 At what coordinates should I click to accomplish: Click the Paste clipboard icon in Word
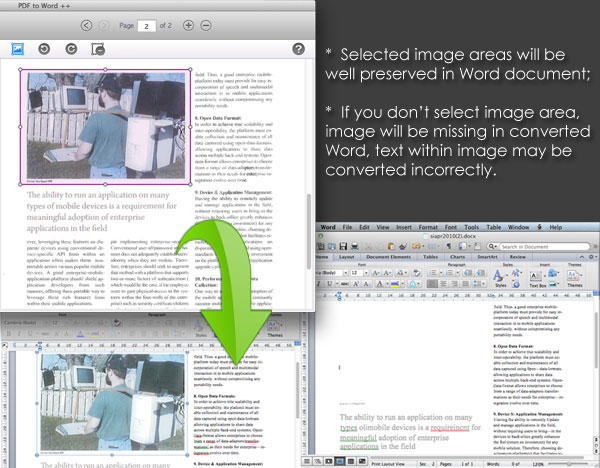pos(391,246)
